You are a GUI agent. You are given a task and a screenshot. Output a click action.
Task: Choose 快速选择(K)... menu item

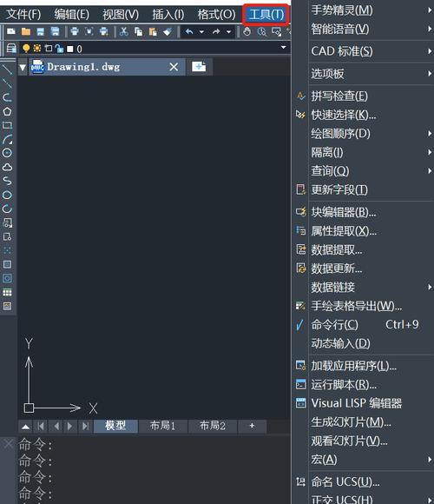(x=364, y=115)
